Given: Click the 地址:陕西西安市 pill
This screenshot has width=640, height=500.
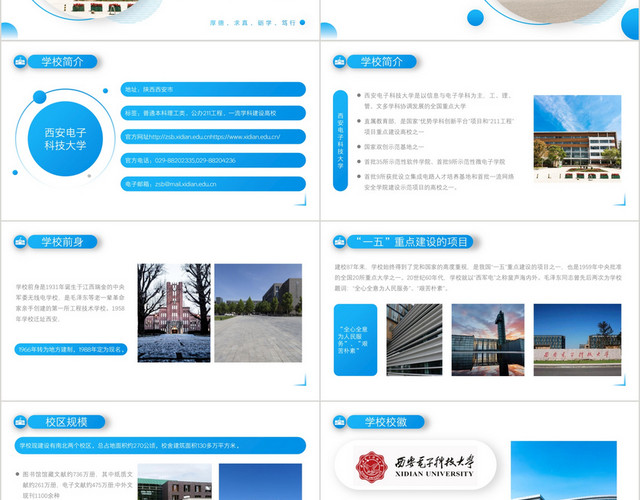Looking at the screenshot, I should [213, 89].
